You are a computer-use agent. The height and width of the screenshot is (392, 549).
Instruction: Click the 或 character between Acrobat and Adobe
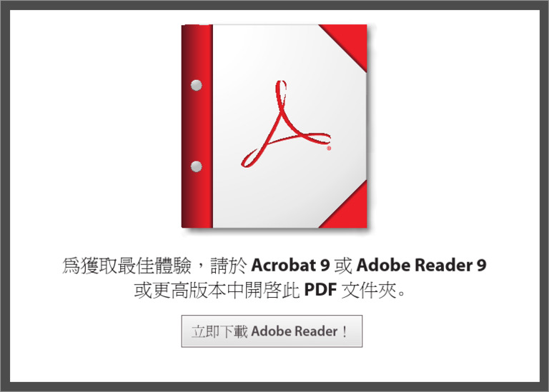[343, 266]
